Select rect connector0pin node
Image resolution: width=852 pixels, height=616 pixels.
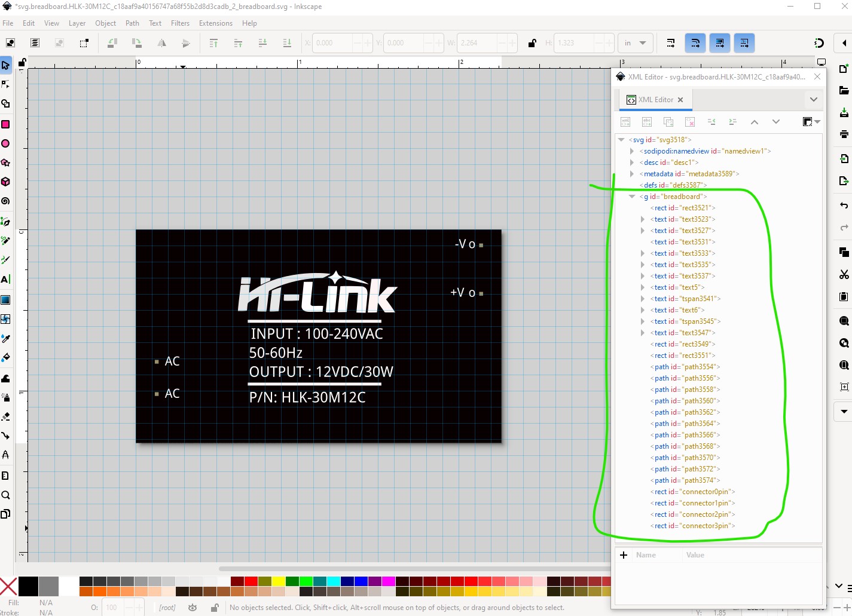click(692, 492)
